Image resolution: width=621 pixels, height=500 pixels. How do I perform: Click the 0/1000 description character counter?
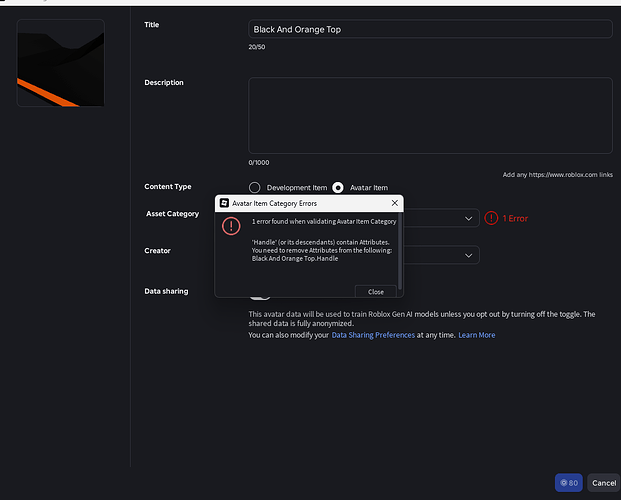point(259,162)
